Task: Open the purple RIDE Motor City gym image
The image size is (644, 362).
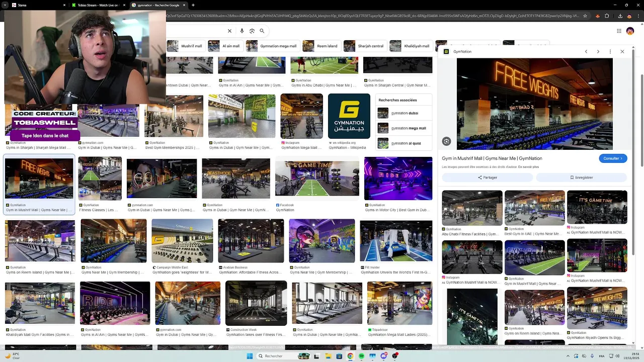Action: [398, 178]
